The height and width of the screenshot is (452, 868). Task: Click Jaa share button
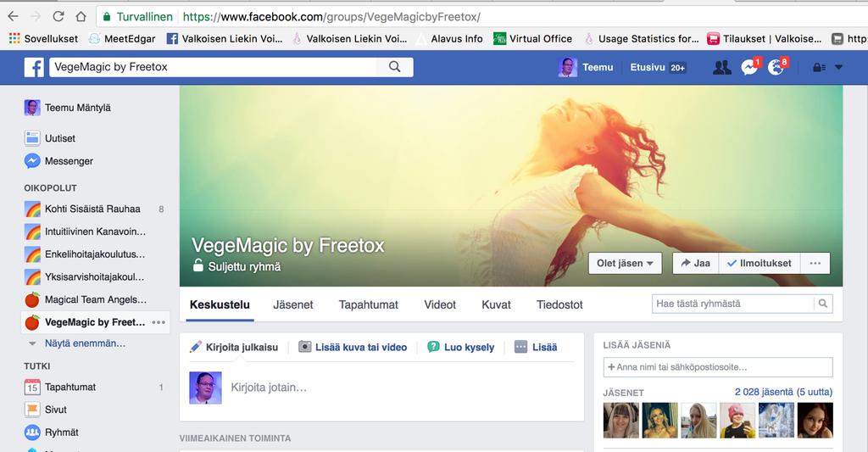pyautogui.click(x=696, y=263)
